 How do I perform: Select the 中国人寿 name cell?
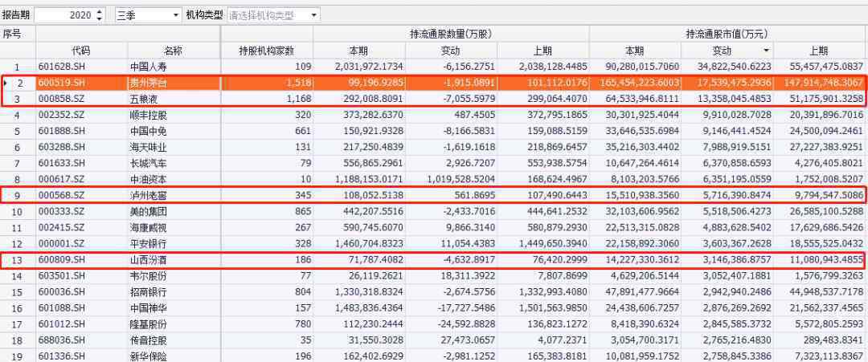coord(174,67)
